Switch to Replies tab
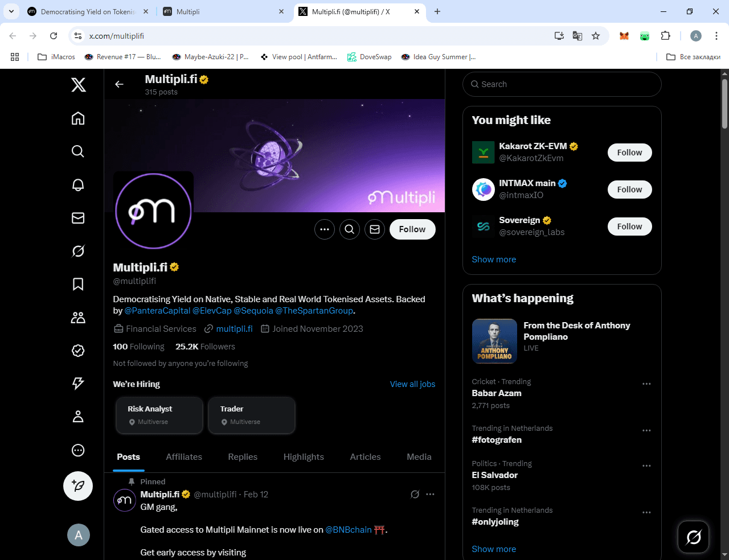Viewport: 729px width, 560px height. point(243,457)
